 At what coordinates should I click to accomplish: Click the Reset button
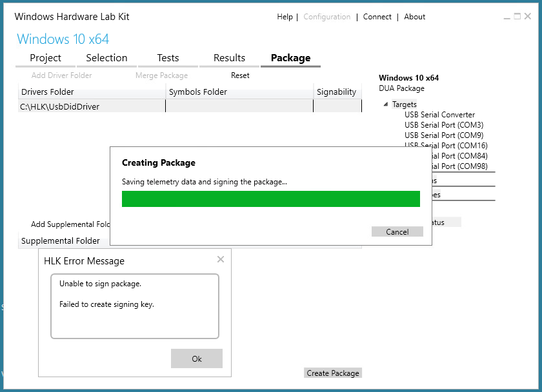click(x=240, y=75)
